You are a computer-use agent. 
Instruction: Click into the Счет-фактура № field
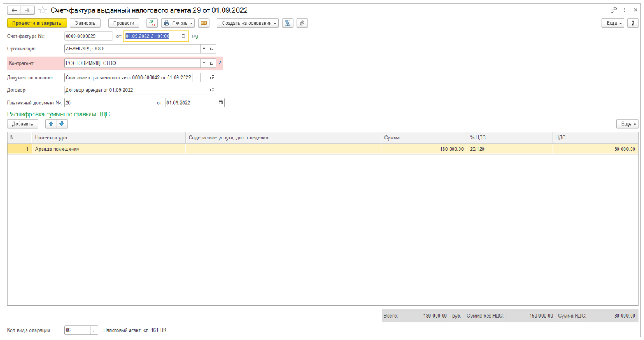[x=88, y=36]
